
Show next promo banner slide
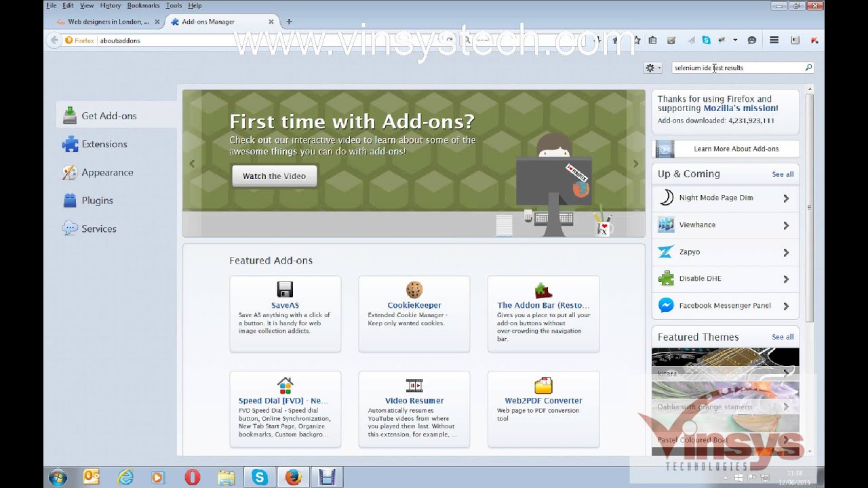635,163
